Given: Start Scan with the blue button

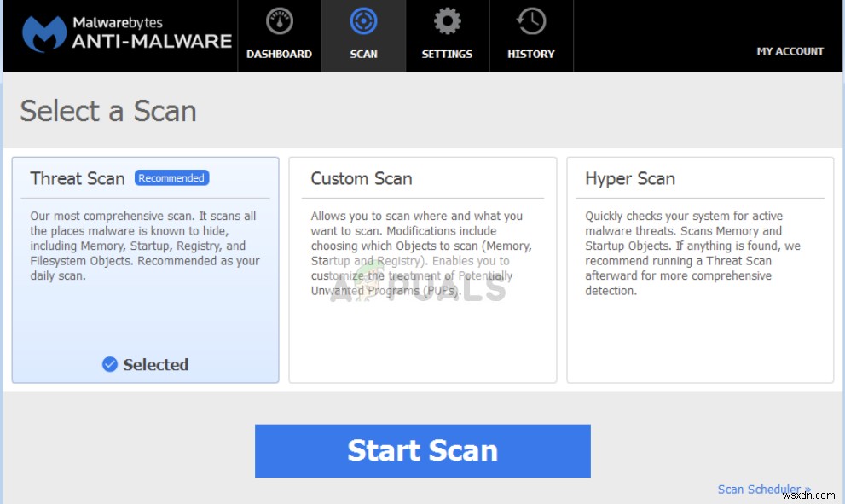Looking at the screenshot, I should (x=422, y=450).
